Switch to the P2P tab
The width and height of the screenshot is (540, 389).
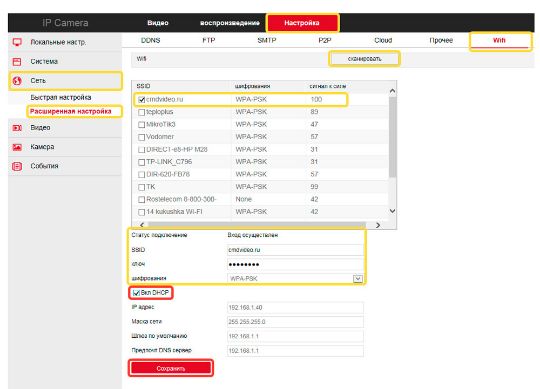coord(325,40)
